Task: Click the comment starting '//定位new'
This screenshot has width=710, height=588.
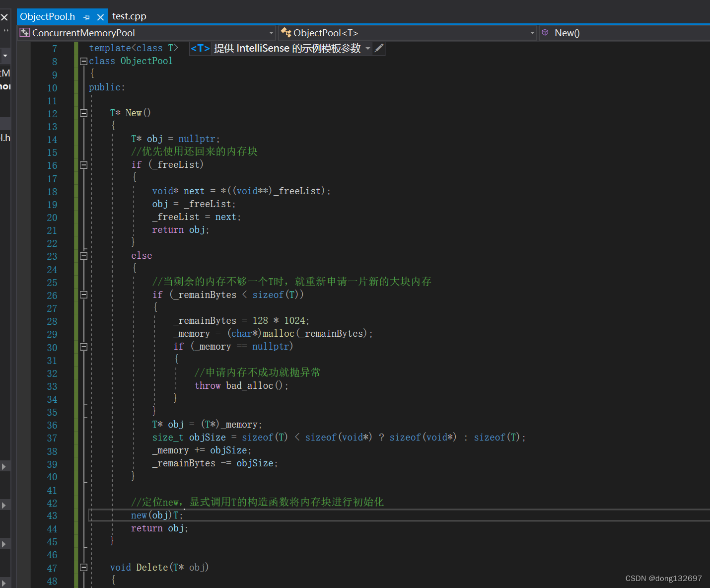Action: coord(257,502)
